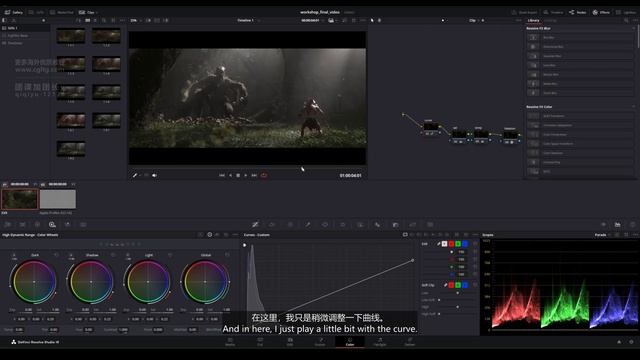Open the HDR palette icon
This screenshot has height=360, width=640.
coord(52,224)
